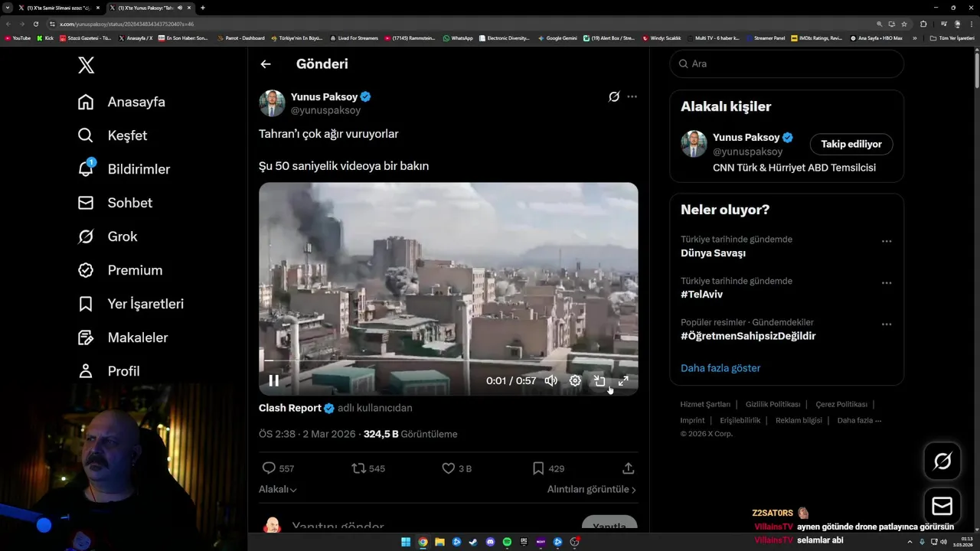Open Keşfet explore page
This screenshot has height=551, width=980.
[x=113, y=135]
